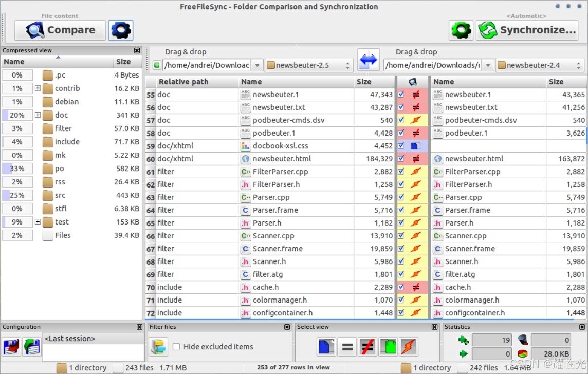Image resolution: width=588 pixels, height=374 pixels.
Task: Expand the doc folder tree node
Action: click(38, 115)
